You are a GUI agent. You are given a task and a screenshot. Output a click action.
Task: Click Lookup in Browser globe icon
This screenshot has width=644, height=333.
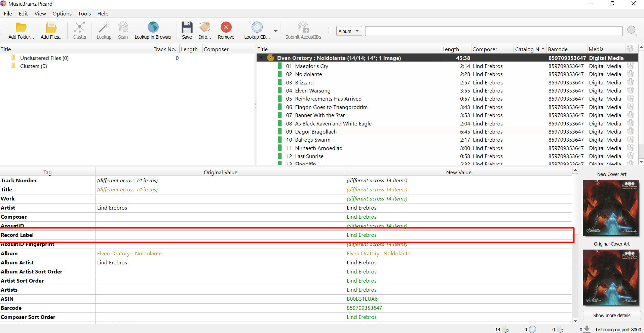(x=153, y=27)
